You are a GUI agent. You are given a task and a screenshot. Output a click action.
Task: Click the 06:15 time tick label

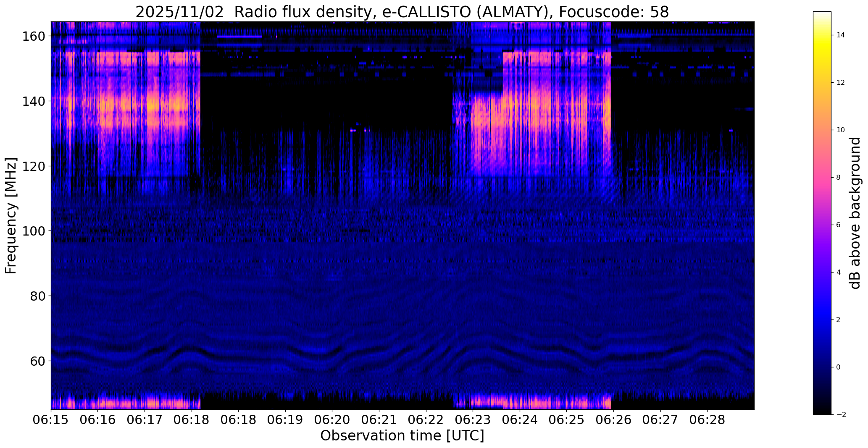(x=51, y=420)
